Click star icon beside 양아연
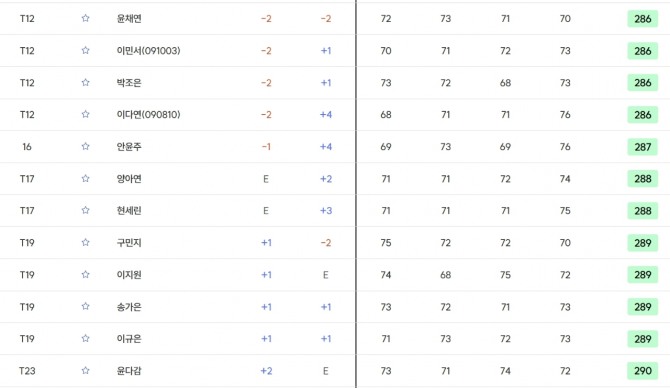The image size is (670, 388). pos(85,178)
